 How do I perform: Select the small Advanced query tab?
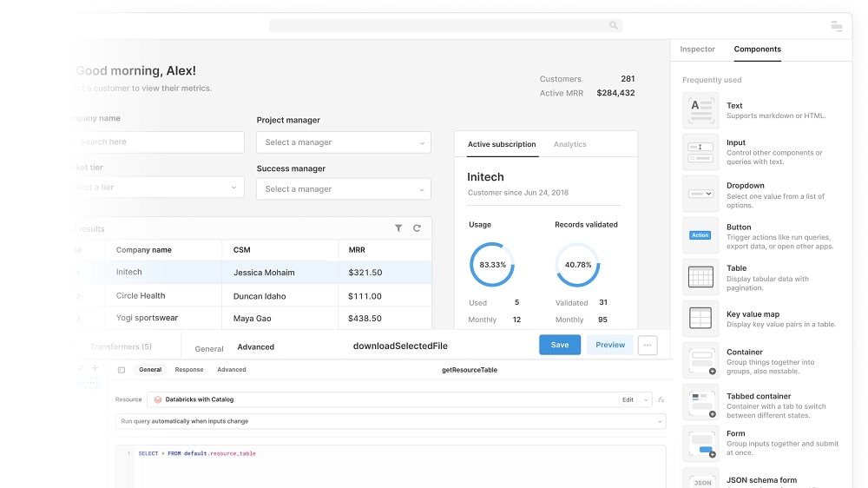(232, 369)
